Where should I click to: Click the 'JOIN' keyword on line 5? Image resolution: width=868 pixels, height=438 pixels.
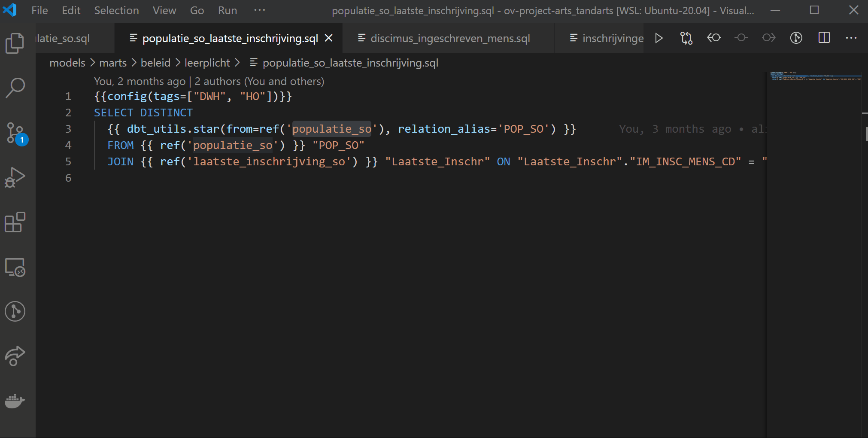[121, 161]
